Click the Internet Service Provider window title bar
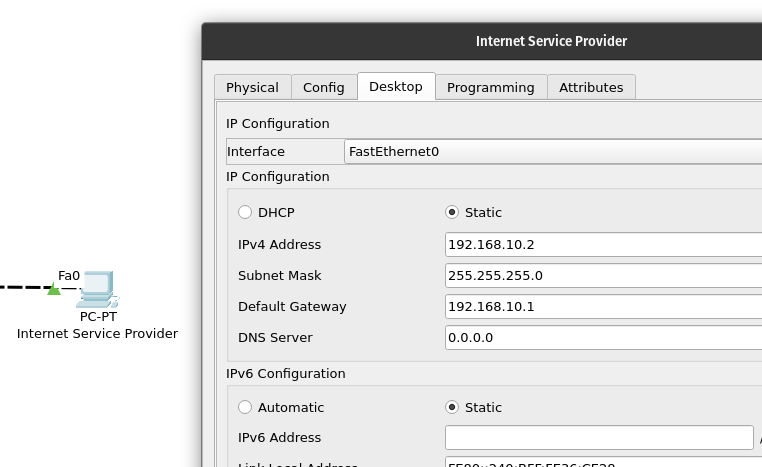Screen dimensions: 762x467 pyautogui.click(x=551, y=41)
